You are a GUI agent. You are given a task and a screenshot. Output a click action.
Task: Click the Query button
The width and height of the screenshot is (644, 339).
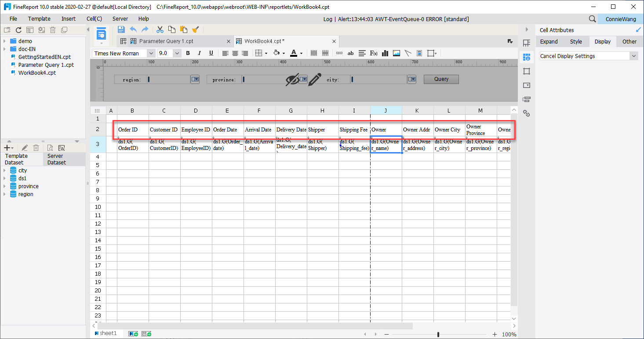point(441,79)
